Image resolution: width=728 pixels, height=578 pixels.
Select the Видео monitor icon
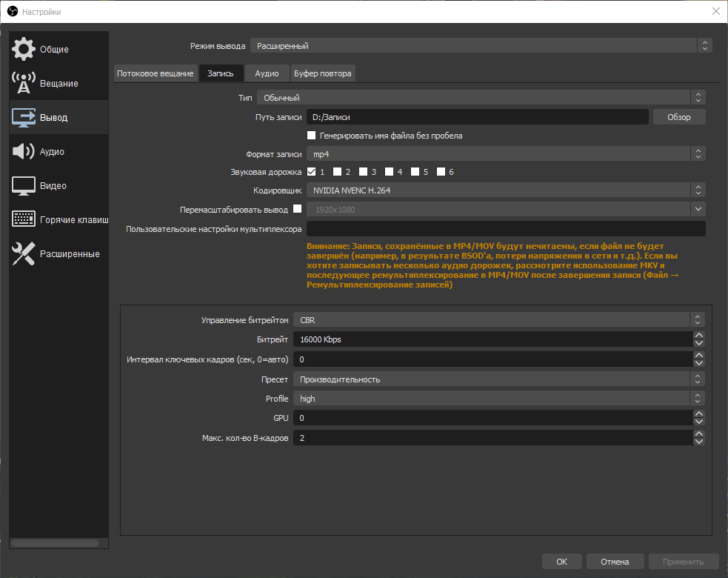[x=24, y=186]
